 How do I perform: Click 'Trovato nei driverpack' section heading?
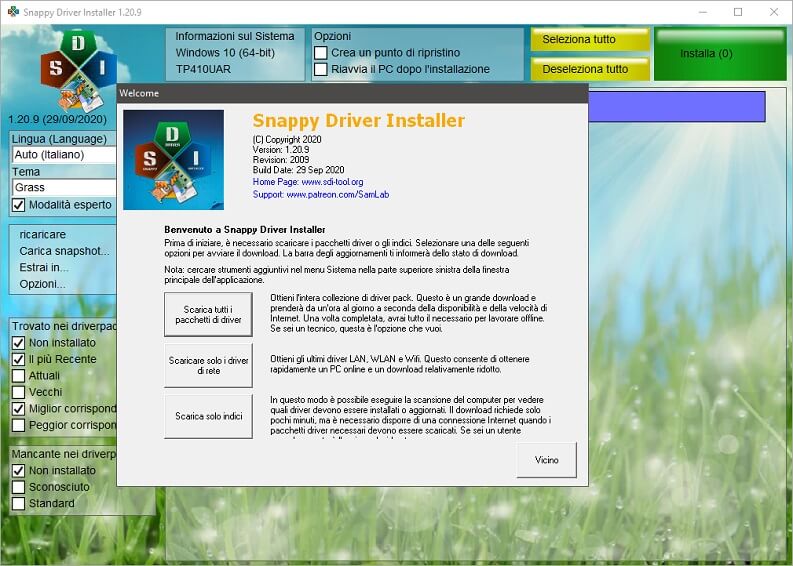pos(65,326)
